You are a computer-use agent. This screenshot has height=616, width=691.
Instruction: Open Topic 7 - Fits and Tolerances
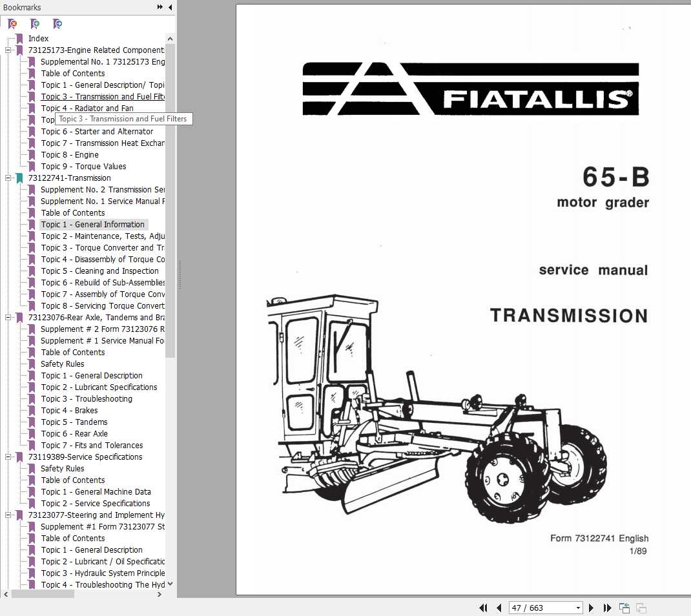coord(92,445)
